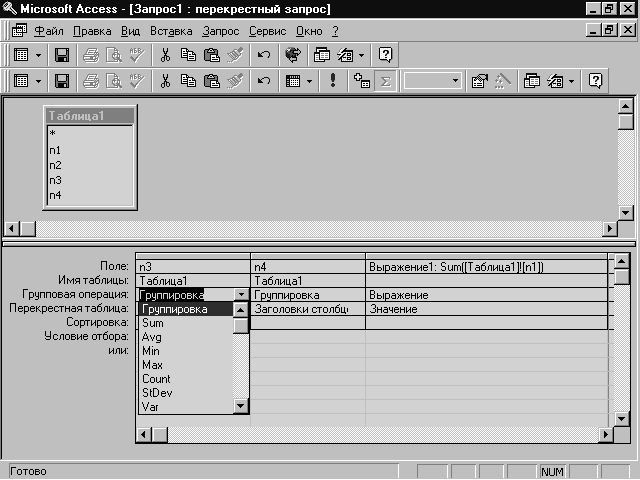Viewport: 640px width, 480px height.
Task: Click Help question icon in second toolbar
Action: click(596, 81)
